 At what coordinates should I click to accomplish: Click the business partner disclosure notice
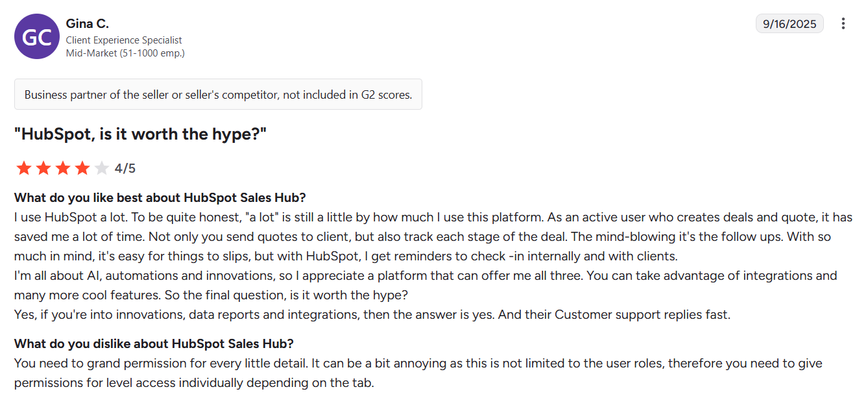pos(218,95)
